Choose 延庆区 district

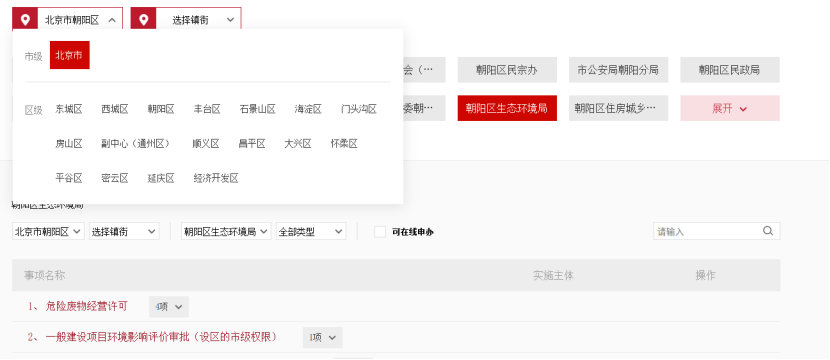pos(161,178)
